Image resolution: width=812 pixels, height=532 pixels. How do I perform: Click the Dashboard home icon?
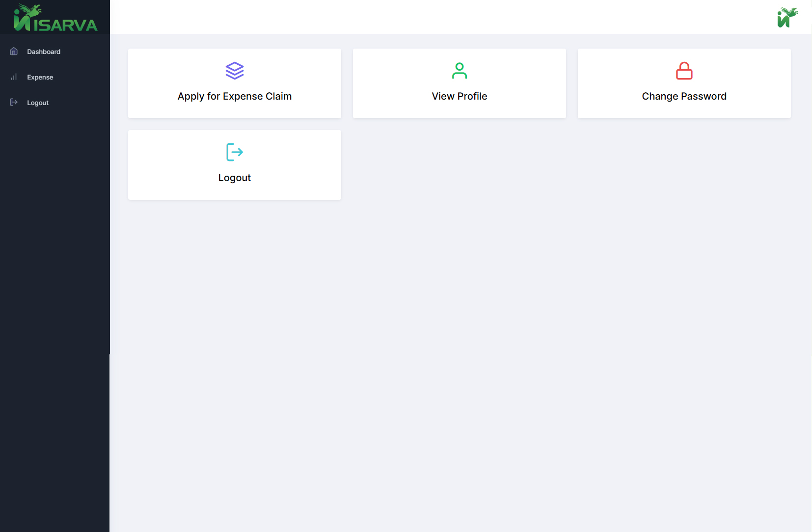pos(14,52)
